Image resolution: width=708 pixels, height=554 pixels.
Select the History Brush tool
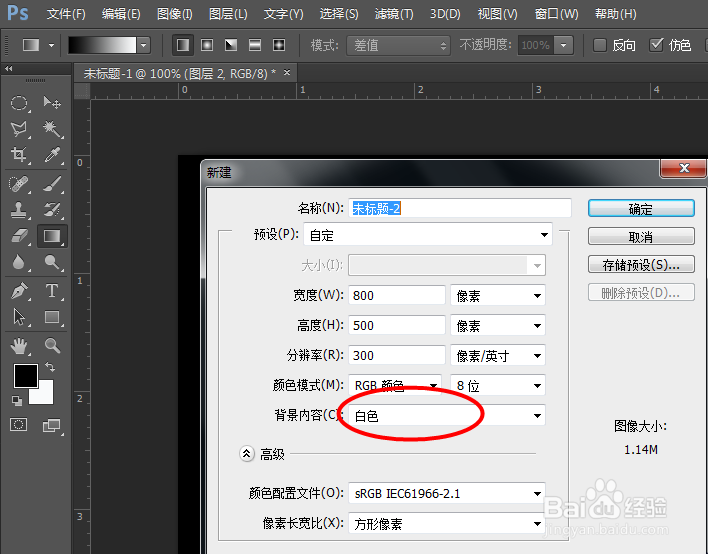[52, 210]
